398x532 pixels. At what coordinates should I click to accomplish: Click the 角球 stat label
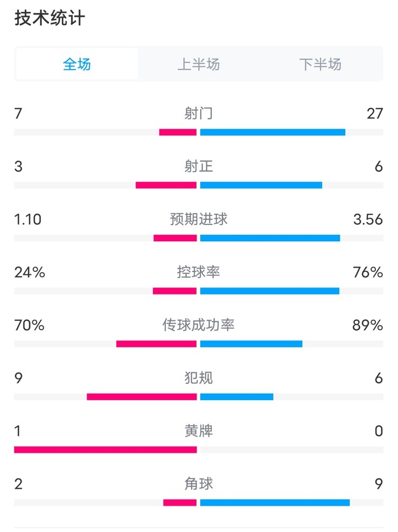coord(199,484)
